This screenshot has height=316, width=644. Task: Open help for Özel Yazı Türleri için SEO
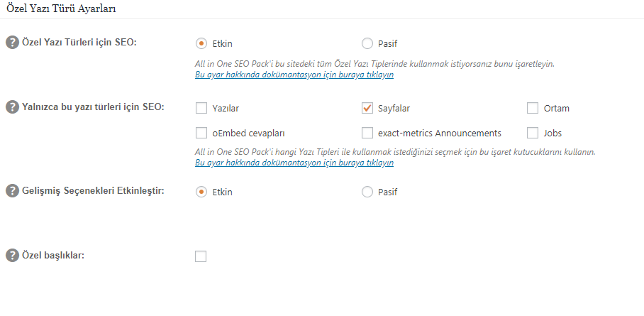[x=12, y=43]
